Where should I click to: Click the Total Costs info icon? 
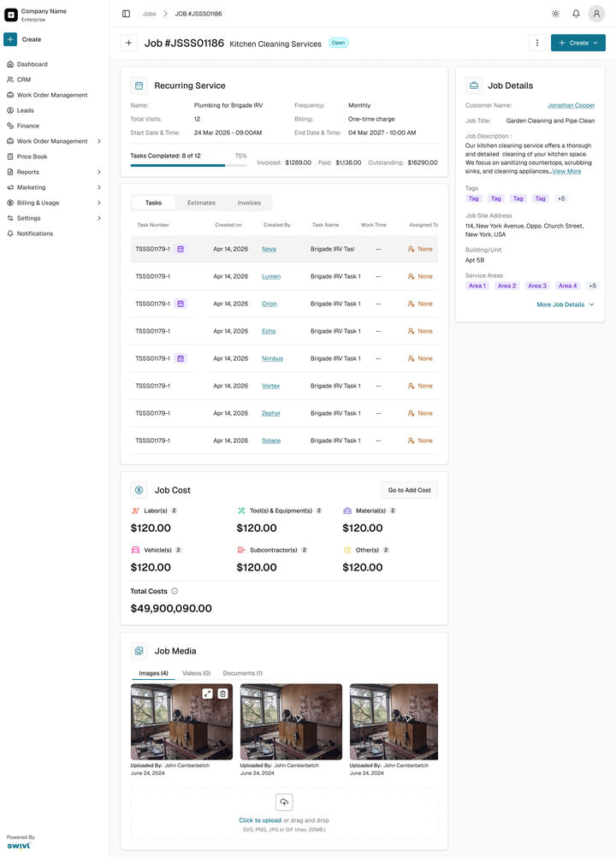pyautogui.click(x=175, y=591)
